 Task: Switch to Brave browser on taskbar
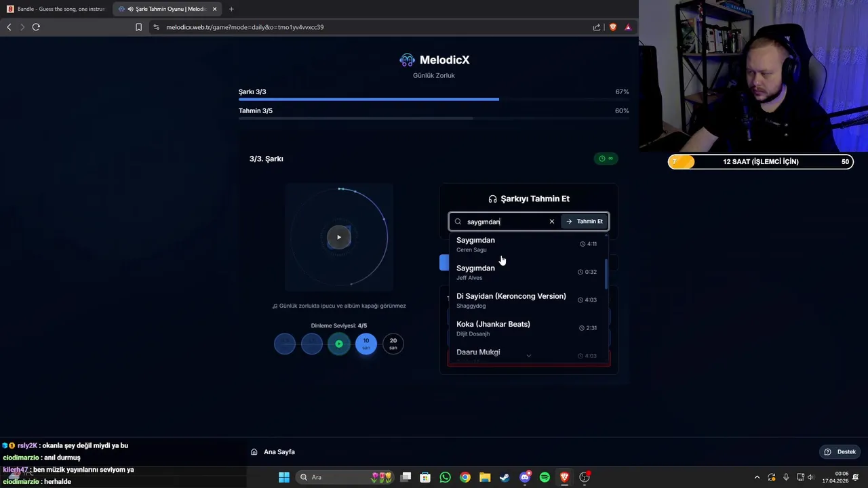tap(564, 477)
